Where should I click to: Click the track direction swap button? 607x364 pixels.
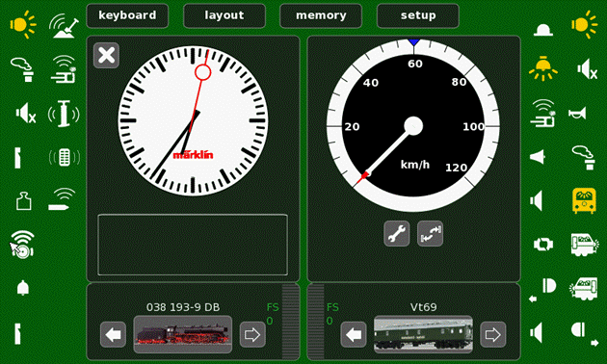(430, 234)
